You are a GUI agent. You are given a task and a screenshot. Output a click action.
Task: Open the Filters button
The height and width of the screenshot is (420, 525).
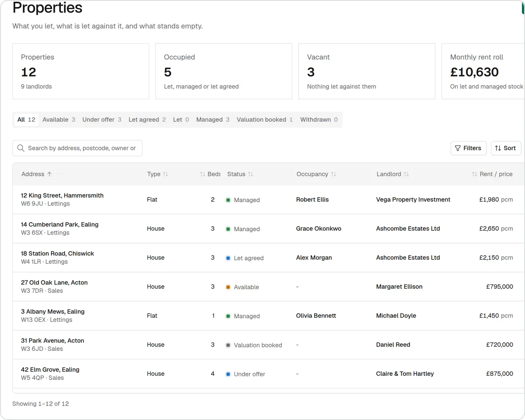[x=469, y=148]
